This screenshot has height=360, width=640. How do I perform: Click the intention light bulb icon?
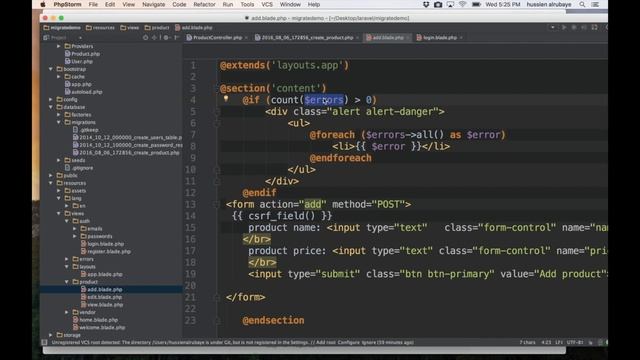point(226,98)
